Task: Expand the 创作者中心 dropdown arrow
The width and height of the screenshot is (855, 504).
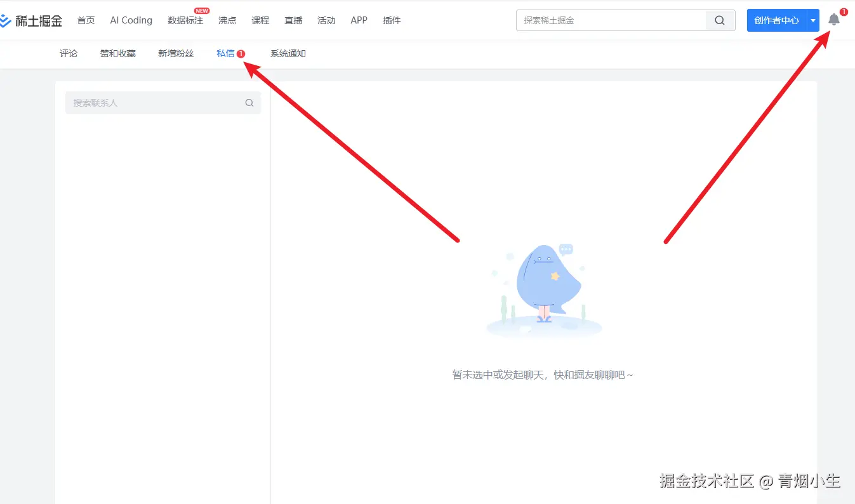Action: point(814,20)
